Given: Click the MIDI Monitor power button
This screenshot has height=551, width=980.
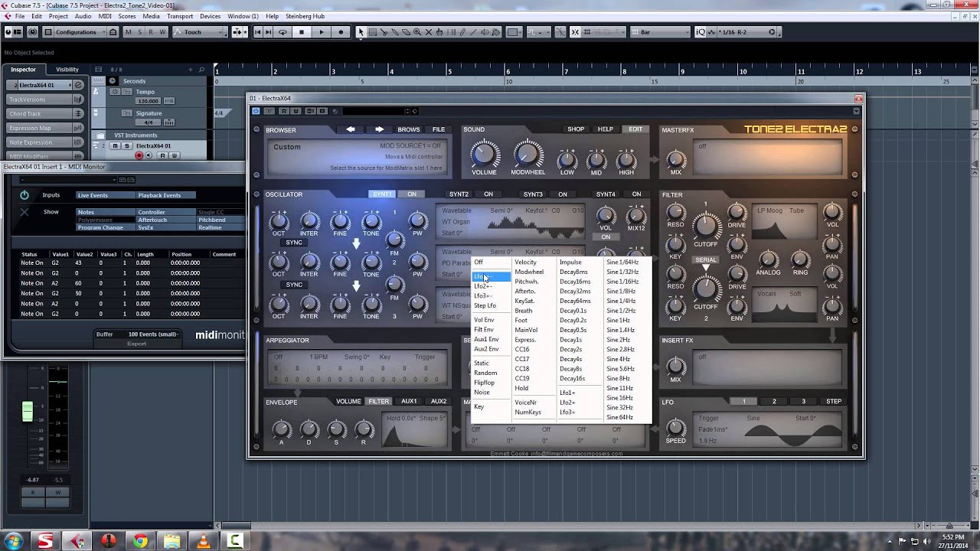Looking at the screenshot, I should (24, 195).
